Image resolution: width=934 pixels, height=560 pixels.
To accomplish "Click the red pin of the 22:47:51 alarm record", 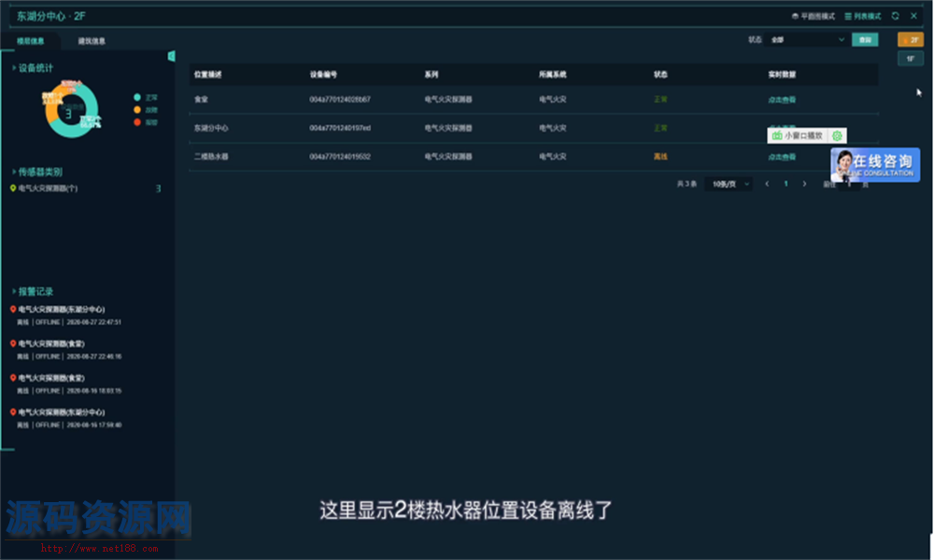I will (12, 309).
